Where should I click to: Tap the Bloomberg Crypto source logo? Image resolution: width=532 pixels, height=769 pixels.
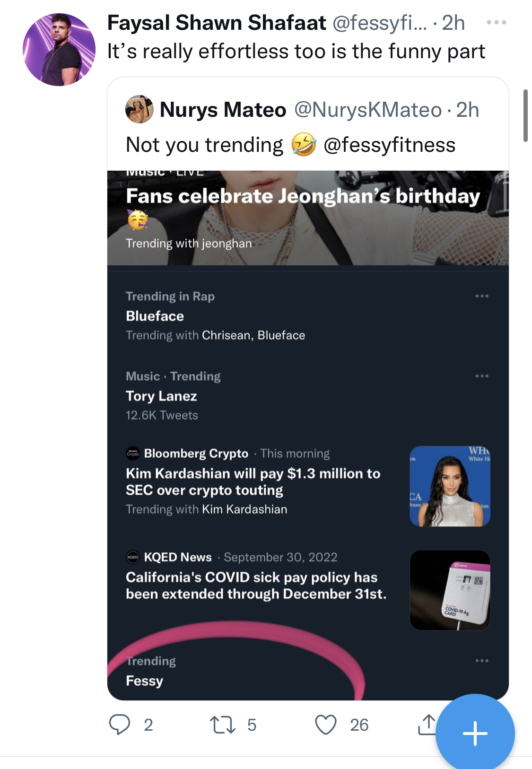click(133, 454)
